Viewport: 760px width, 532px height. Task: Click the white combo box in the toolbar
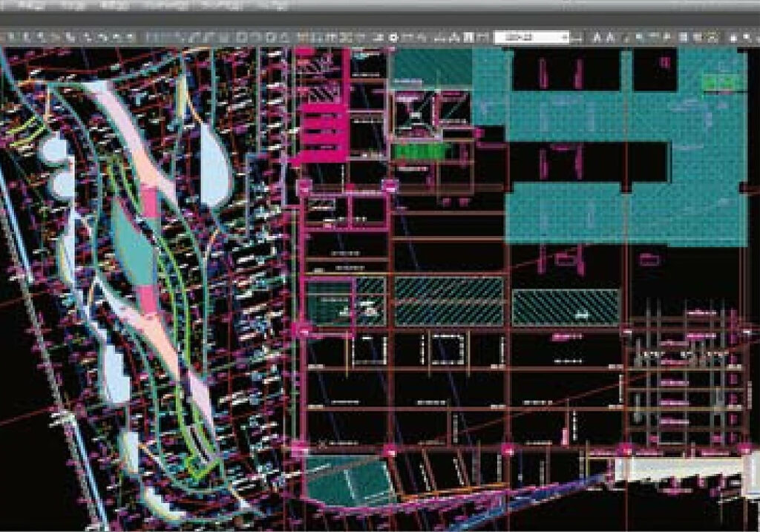[x=527, y=37]
